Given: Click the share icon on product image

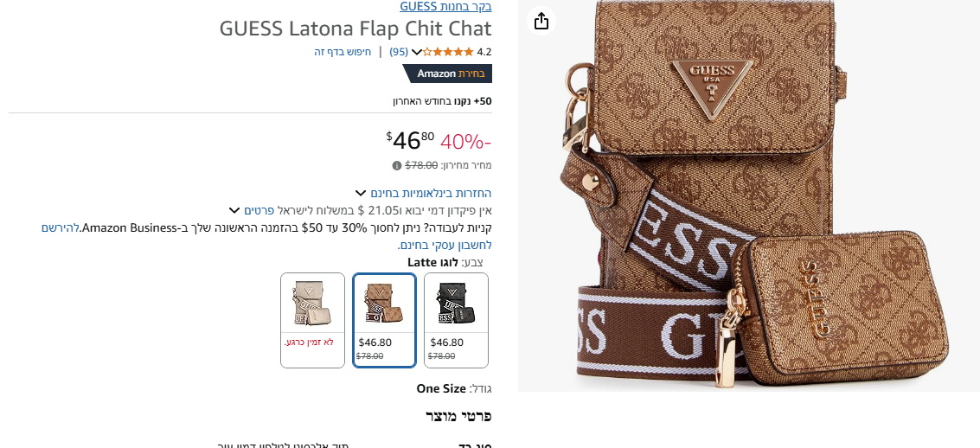Looking at the screenshot, I should [x=541, y=21].
